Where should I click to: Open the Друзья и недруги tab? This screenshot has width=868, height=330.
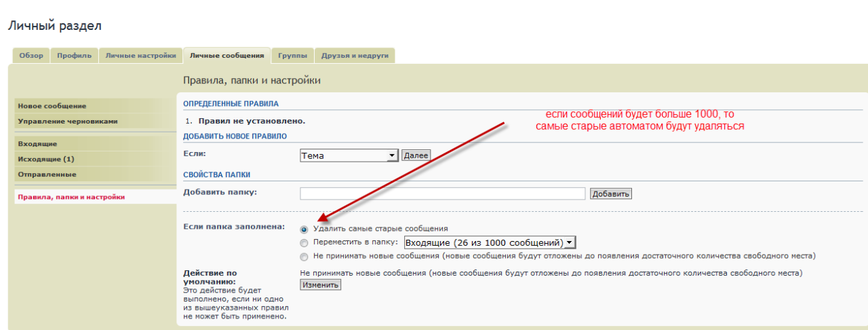coord(355,56)
